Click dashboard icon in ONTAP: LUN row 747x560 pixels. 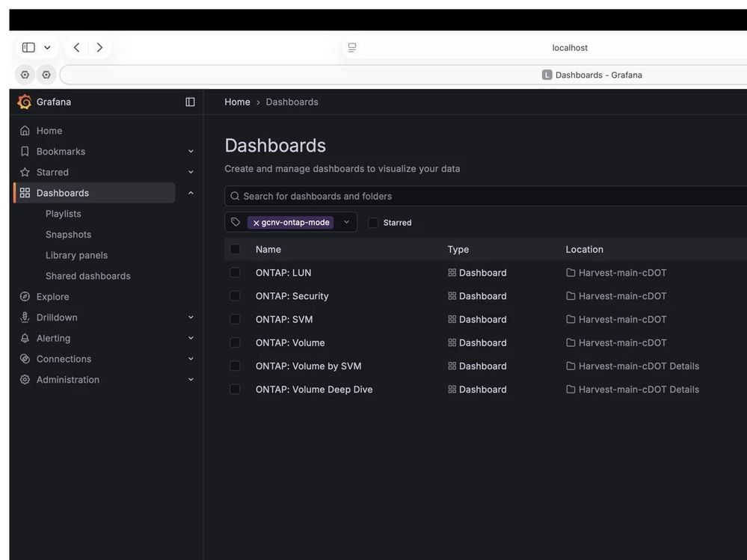[x=452, y=272]
